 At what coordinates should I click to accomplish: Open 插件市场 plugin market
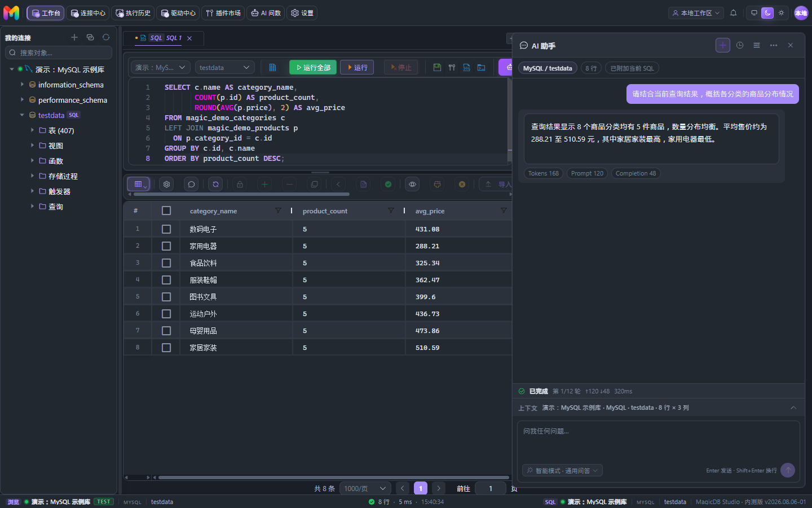click(x=223, y=13)
